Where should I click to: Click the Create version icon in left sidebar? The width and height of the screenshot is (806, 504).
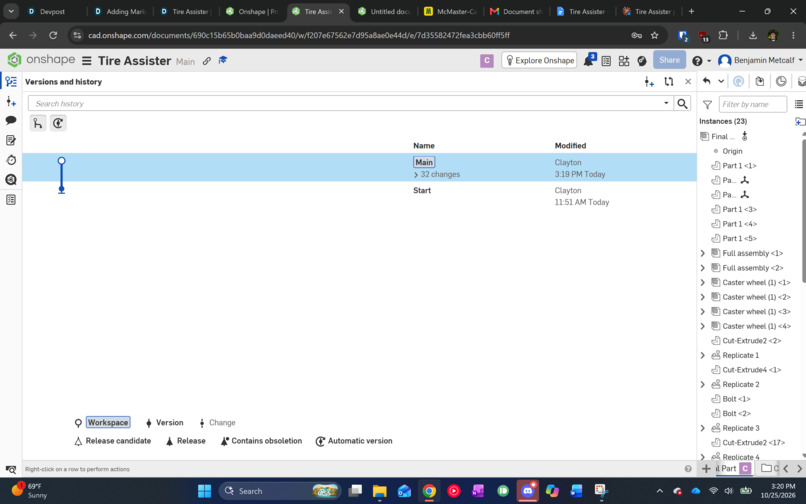point(11,101)
